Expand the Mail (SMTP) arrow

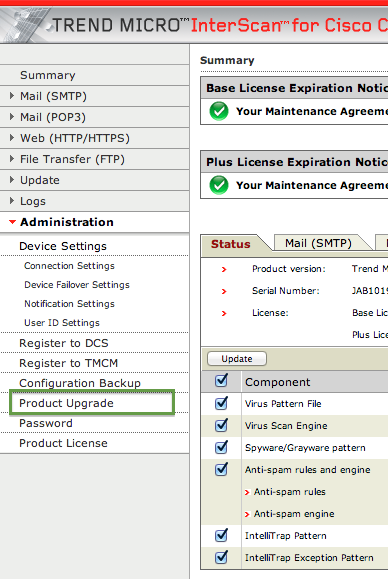click(x=12, y=96)
